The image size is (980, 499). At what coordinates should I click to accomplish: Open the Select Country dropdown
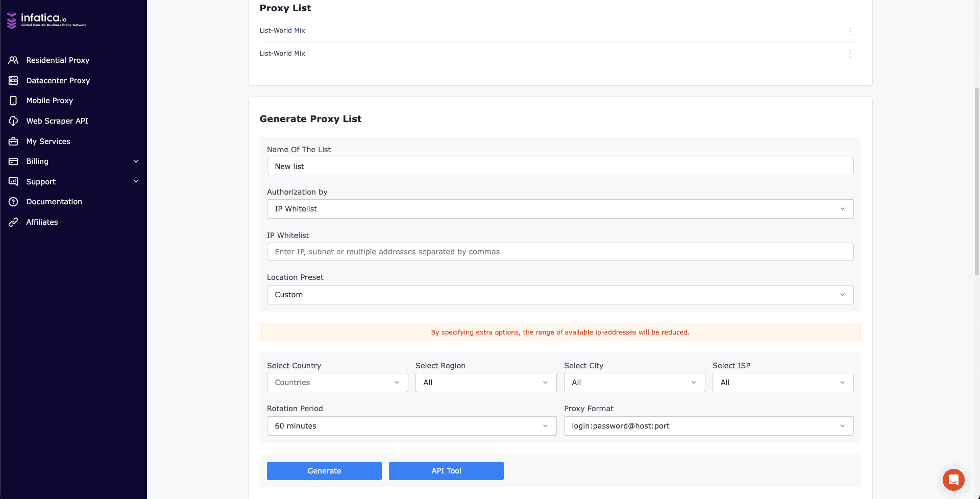[x=337, y=383]
